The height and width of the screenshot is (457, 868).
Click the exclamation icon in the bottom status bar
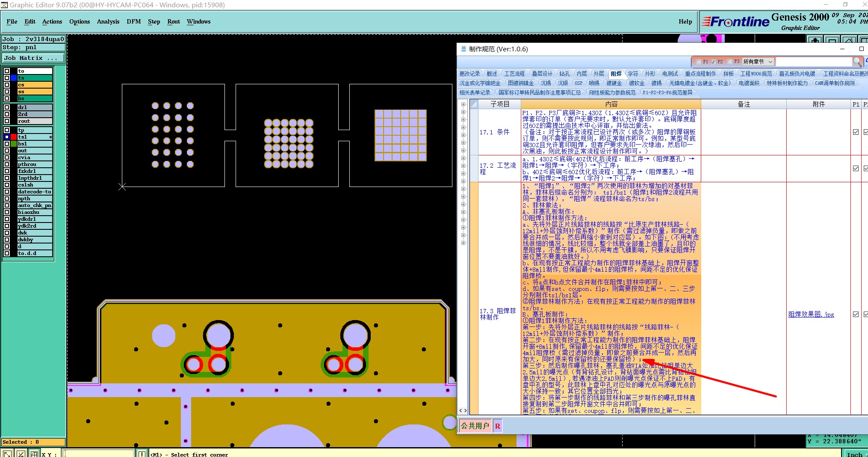(x=142, y=454)
